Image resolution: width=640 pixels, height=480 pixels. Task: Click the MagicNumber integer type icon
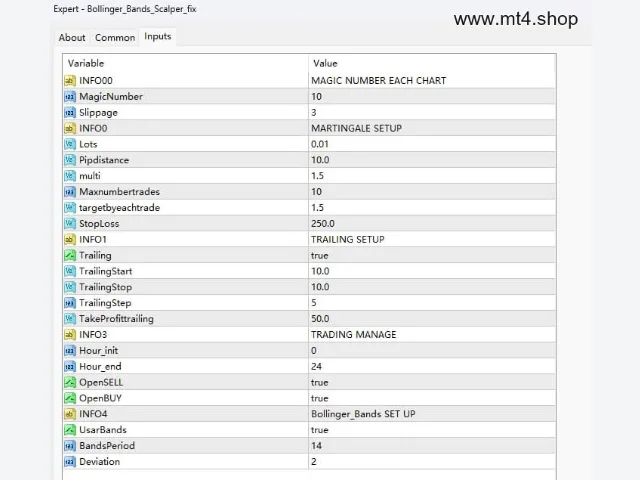pyautogui.click(x=70, y=97)
